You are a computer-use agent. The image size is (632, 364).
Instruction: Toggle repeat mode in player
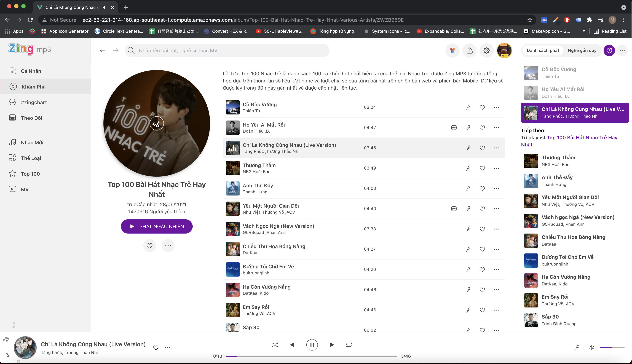coord(349,345)
